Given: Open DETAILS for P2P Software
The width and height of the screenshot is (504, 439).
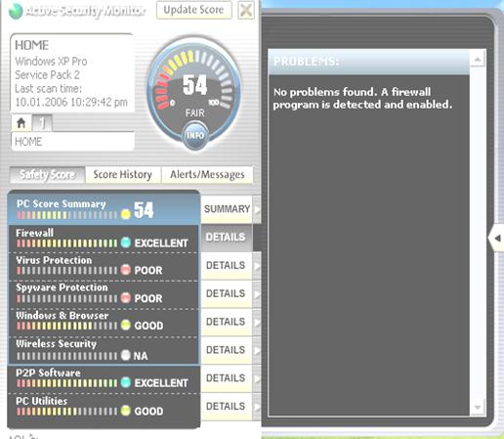Looking at the screenshot, I should (x=226, y=378).
